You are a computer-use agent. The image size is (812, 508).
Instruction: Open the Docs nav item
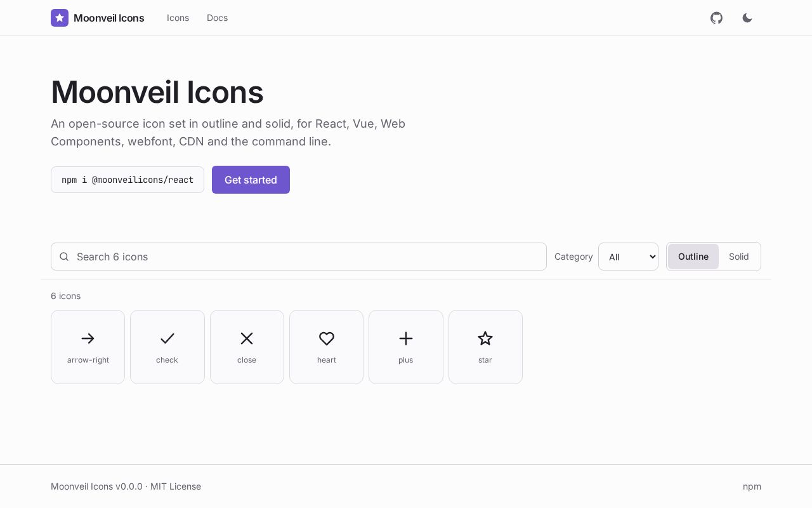pyautogui.click(x=217, y=18)
